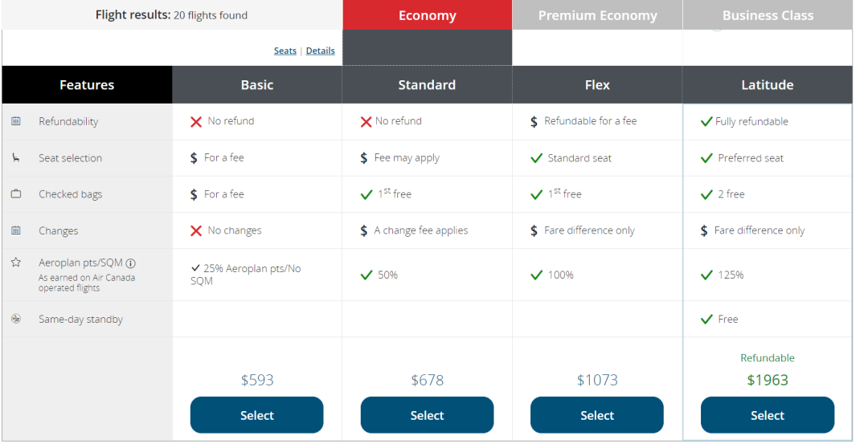Open the Business Class tab
The image size is (868, 444).
(768, 15)
